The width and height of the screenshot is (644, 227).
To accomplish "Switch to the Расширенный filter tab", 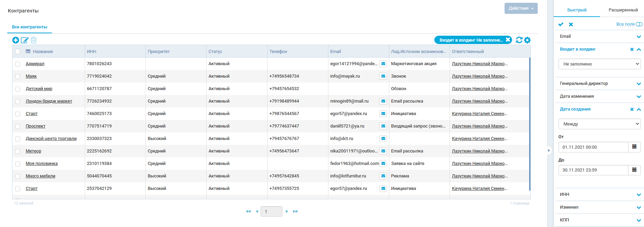I will [623, 10].
